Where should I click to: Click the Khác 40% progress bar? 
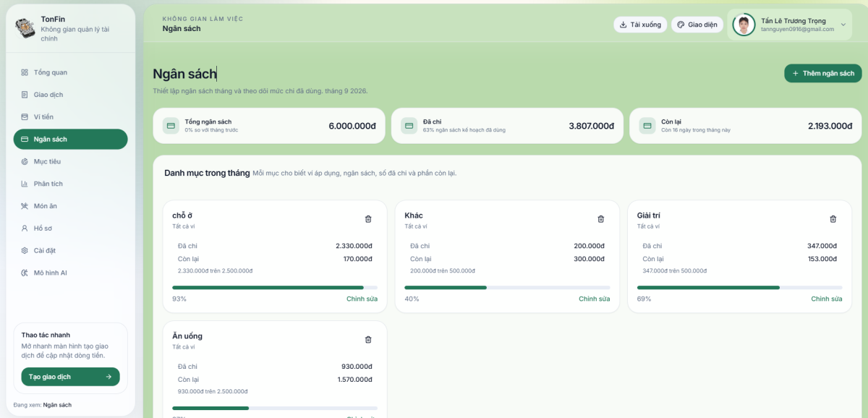(507, 287)
